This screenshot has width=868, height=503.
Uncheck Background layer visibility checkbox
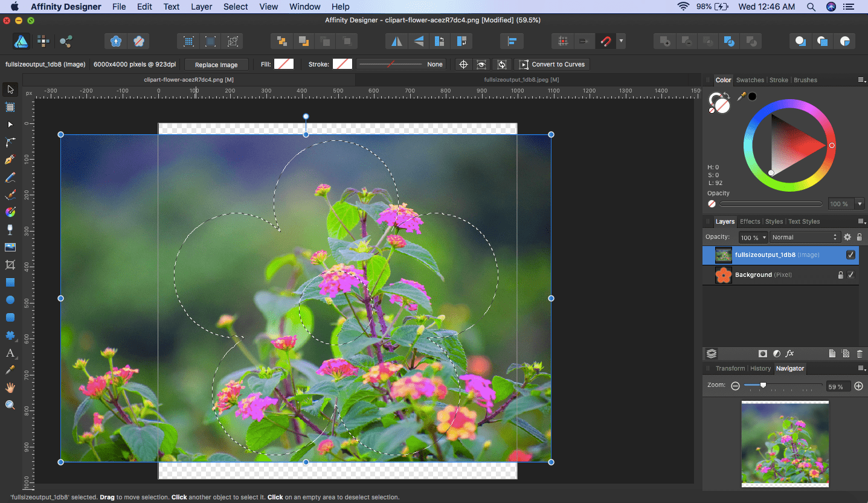point(850,275)
